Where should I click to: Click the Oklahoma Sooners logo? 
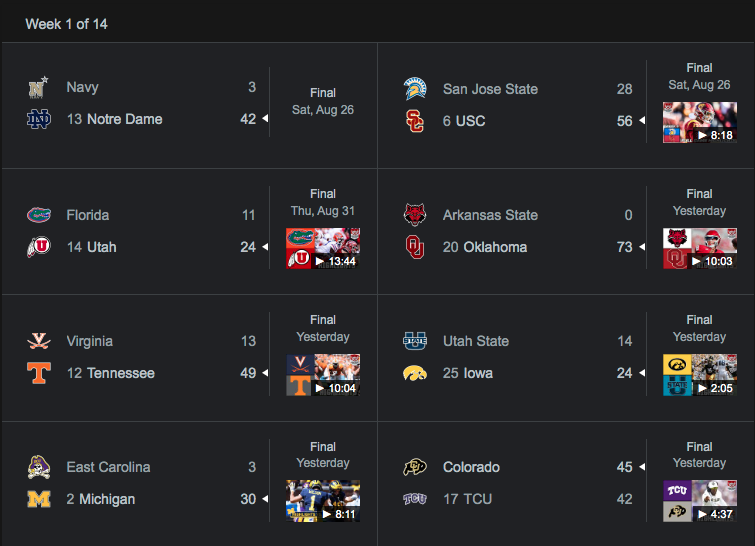[x=415, y=247]
